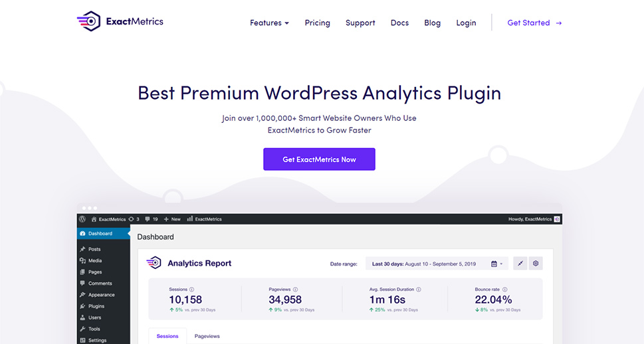Open the Pricing page

[318, 23]
